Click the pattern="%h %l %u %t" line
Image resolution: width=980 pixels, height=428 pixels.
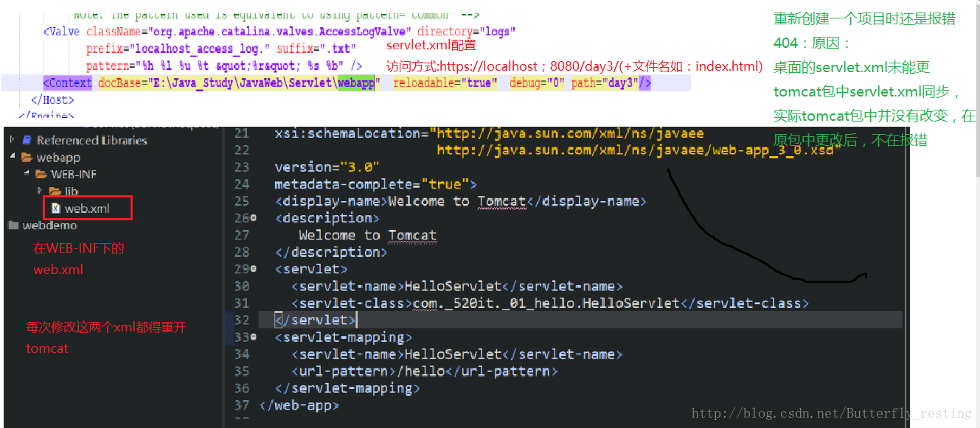[x=224, y=66]
